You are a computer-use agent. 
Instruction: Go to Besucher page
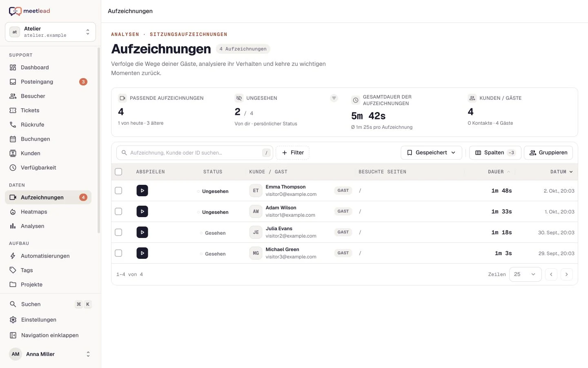coord(48,96)
